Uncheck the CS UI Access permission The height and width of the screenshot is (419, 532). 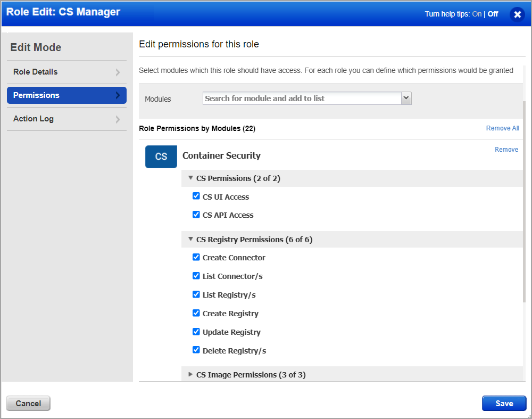click(196, 196)
